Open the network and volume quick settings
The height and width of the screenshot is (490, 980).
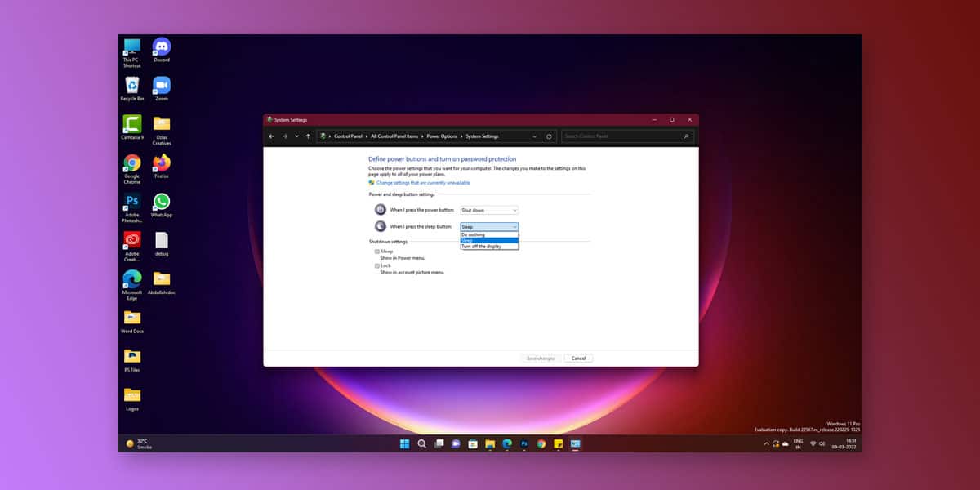point(817,443)
